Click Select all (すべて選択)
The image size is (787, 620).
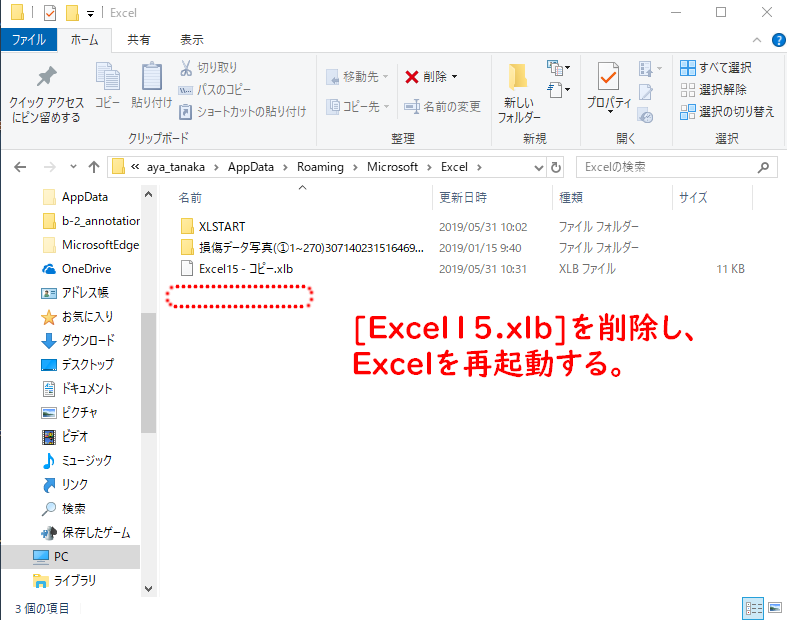click(x=716, y=68)
